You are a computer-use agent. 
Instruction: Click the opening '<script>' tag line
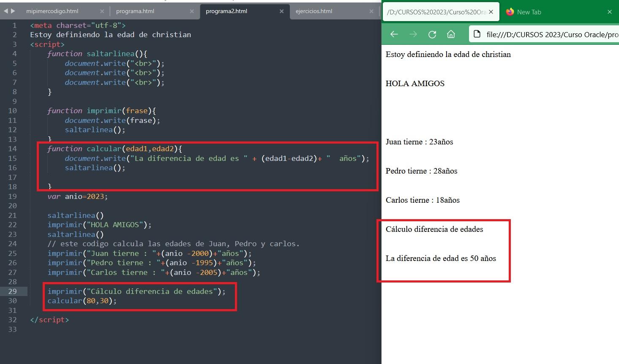pos(47,44)
